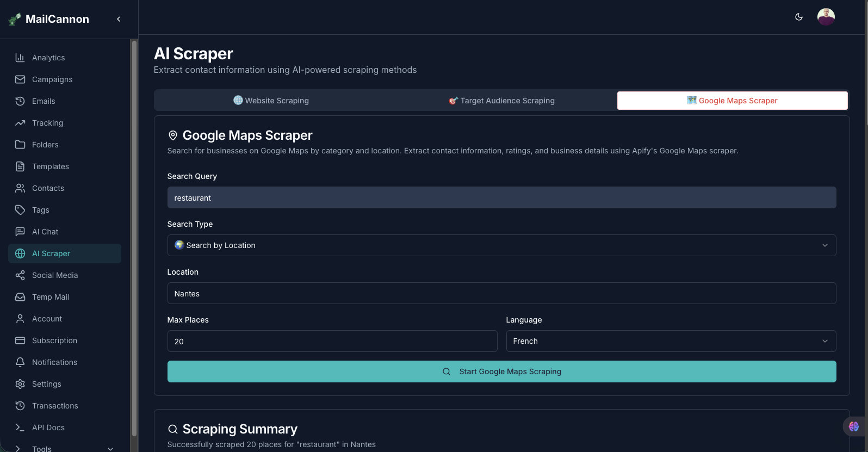Open the Social Media page link
This screenshot has width=868, height=452.
click(x=65, y=275)
